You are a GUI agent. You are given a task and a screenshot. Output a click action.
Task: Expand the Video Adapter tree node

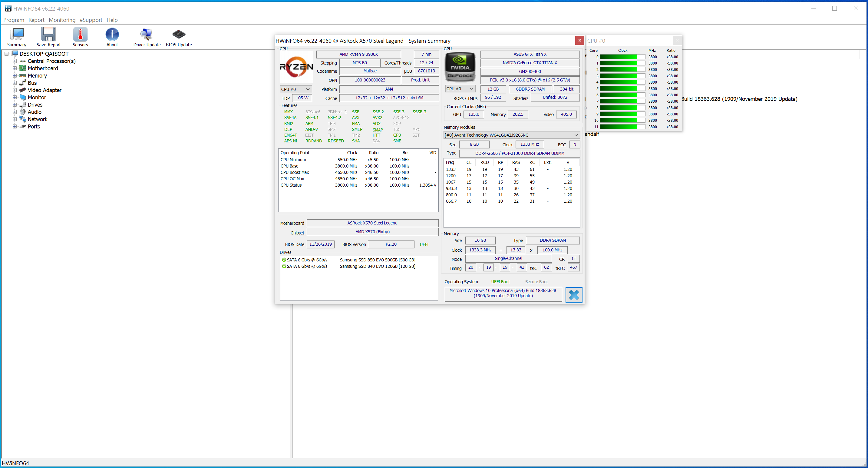coord(15,90)
